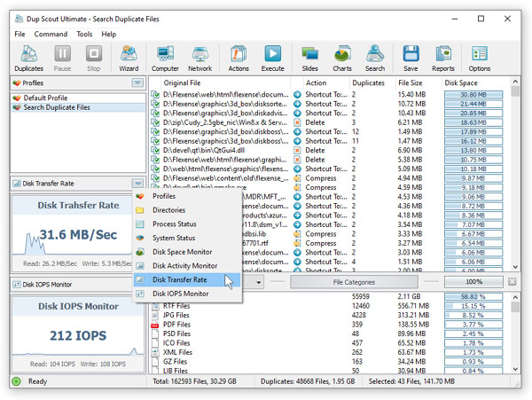
Task: Choose Directories in the panel popup menu
Action: click(x=187, y=210)
